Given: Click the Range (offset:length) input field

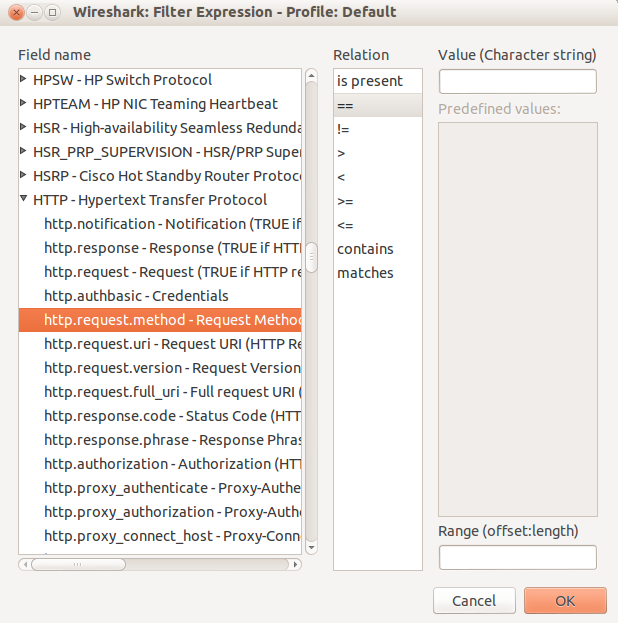Looking at the screenshot, I should [517, 557].
